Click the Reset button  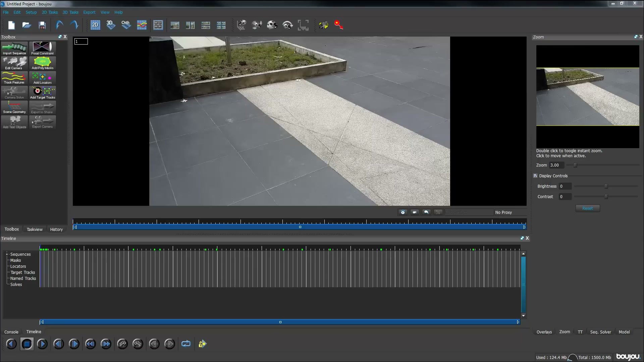tap(588, 208)
